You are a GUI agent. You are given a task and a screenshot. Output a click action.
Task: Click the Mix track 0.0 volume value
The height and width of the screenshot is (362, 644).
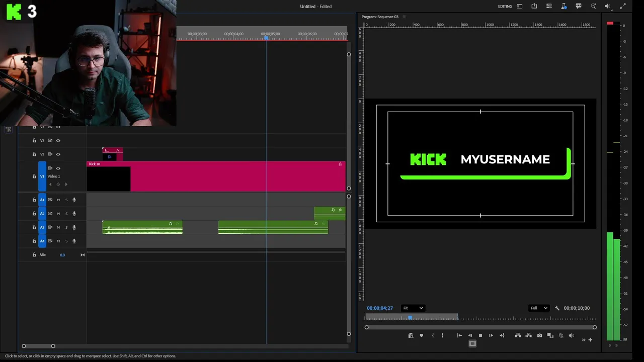click(x=62, y=255)
